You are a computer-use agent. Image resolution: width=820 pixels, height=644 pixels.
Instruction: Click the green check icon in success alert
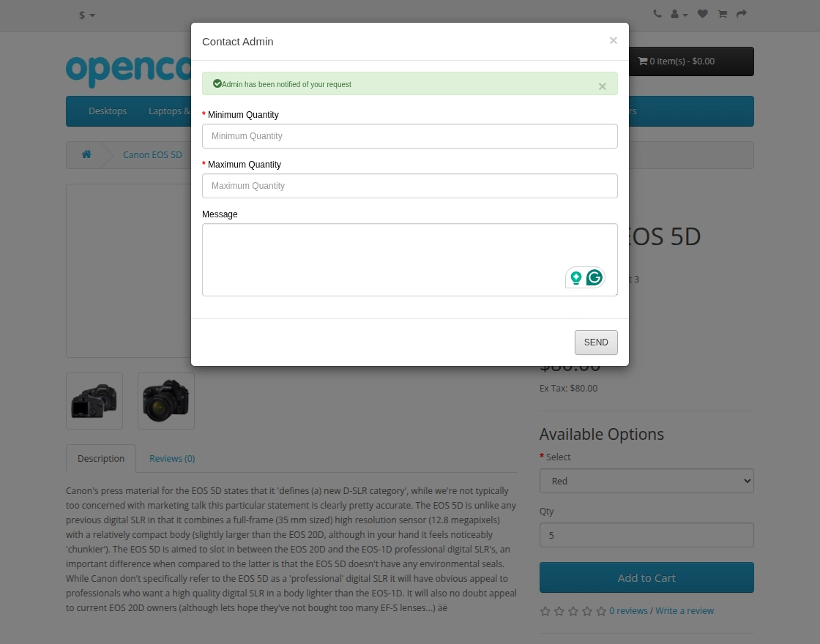point(217,83)
